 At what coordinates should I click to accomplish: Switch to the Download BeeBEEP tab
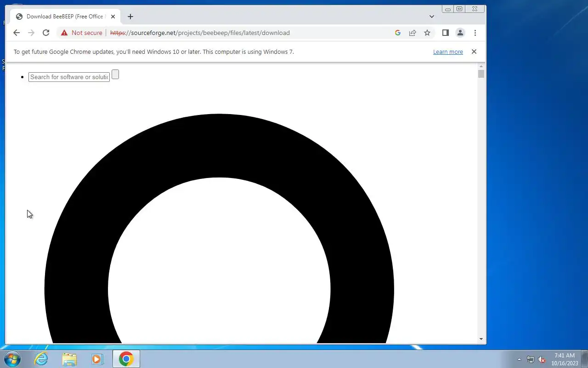coord(64,17)
